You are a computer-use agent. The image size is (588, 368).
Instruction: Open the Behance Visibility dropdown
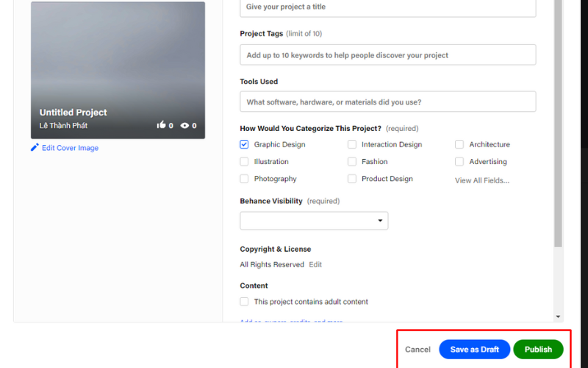tap(314, 220)
